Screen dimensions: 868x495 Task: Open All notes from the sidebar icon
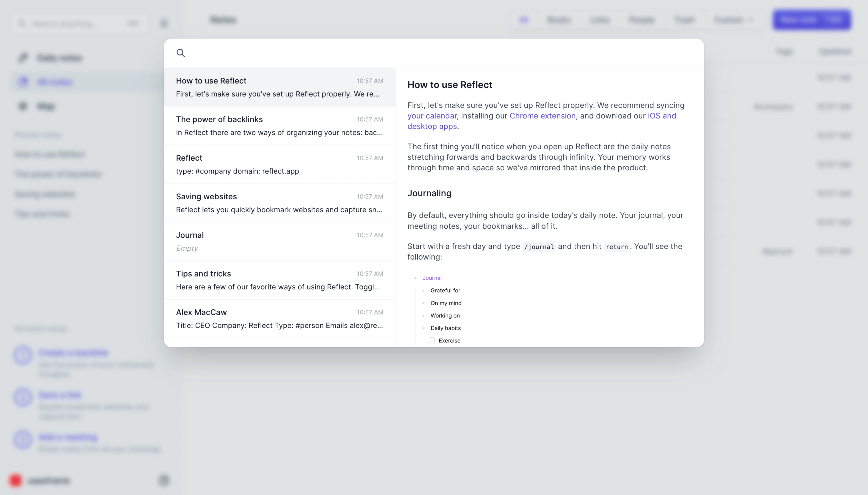23,82
